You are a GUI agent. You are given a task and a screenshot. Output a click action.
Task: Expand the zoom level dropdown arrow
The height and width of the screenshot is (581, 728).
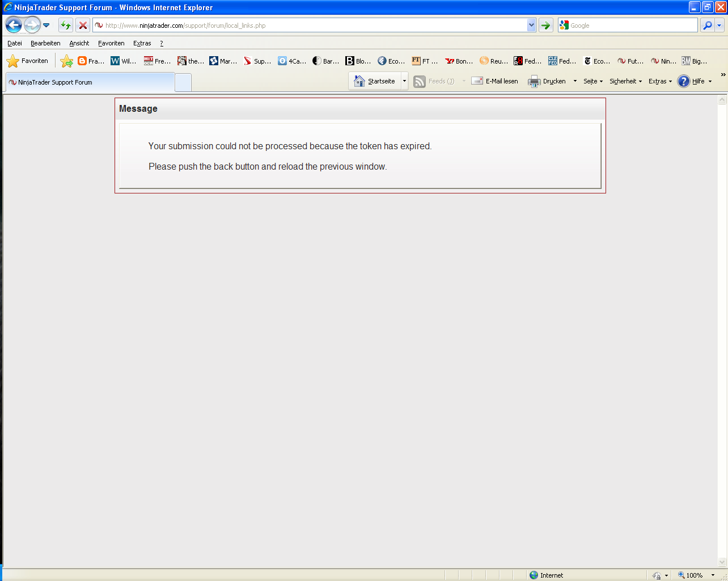pyautogui.click(x=713, y=575)
